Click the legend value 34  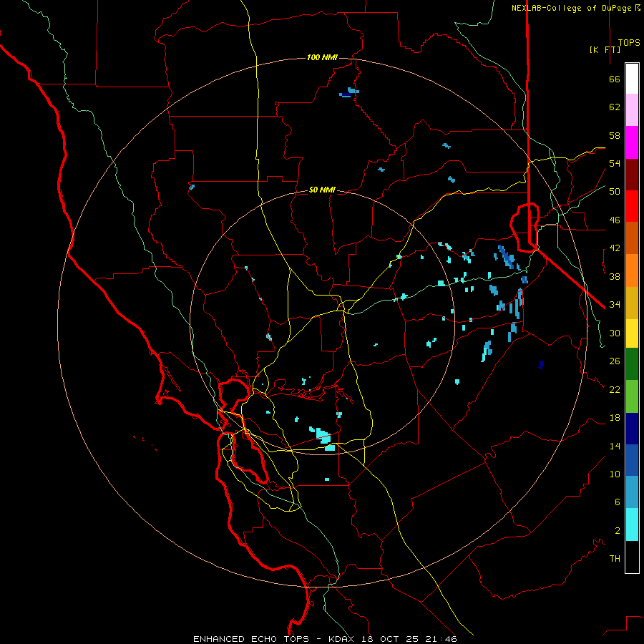pyautogui.click(x=615, y=304)
